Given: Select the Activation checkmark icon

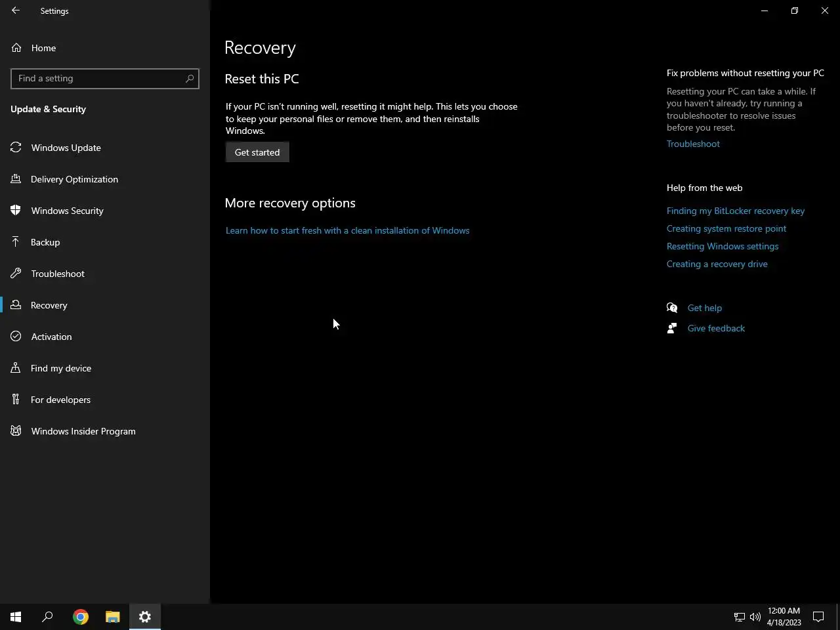Looking at the screenshot, I should coord(16,337).
